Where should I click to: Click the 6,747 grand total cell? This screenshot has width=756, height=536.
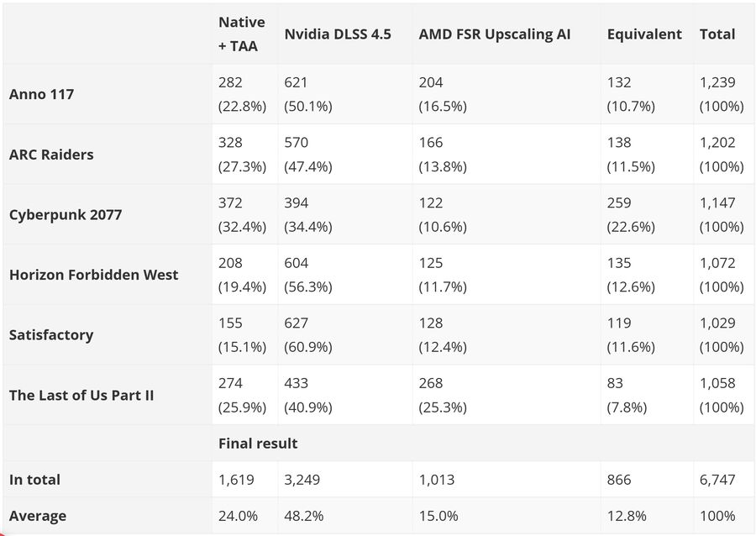[717, 480]
